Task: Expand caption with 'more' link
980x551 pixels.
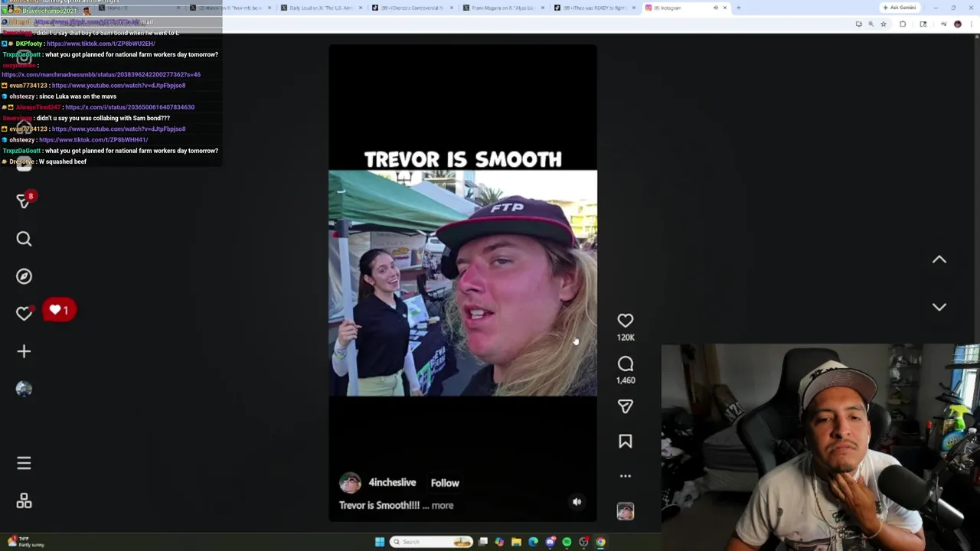Action: (443, 505)
